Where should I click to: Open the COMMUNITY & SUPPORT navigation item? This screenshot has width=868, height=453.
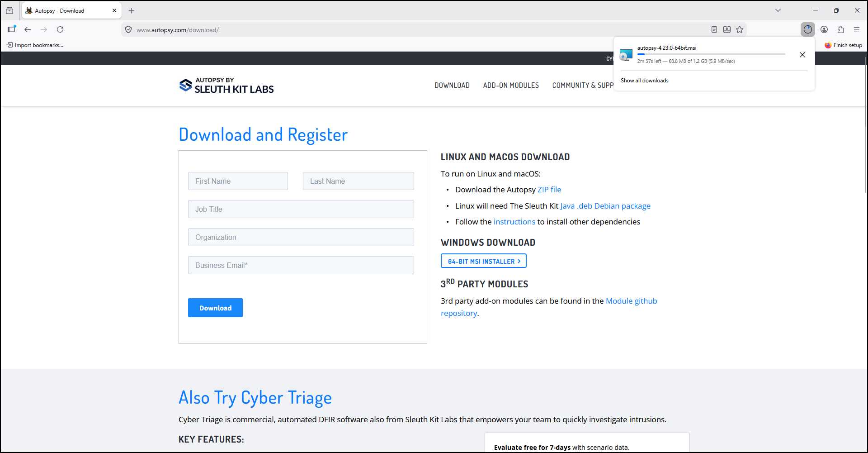point(583,86)
